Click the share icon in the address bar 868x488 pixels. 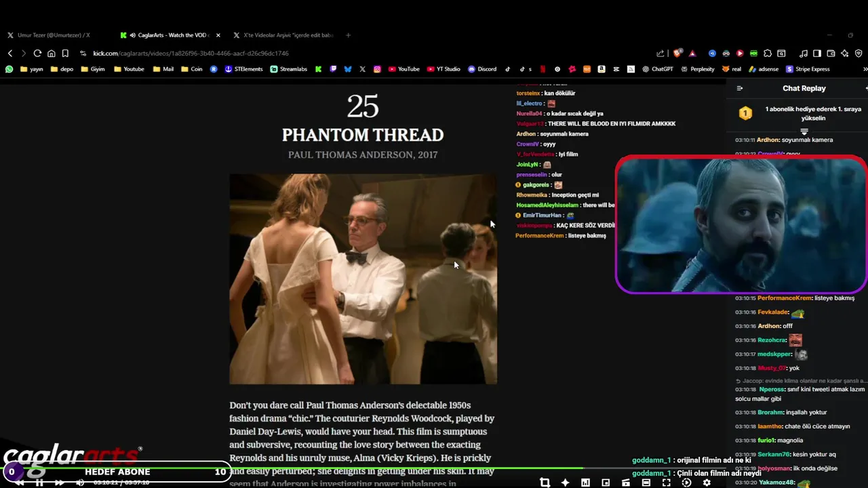(660, 54)
